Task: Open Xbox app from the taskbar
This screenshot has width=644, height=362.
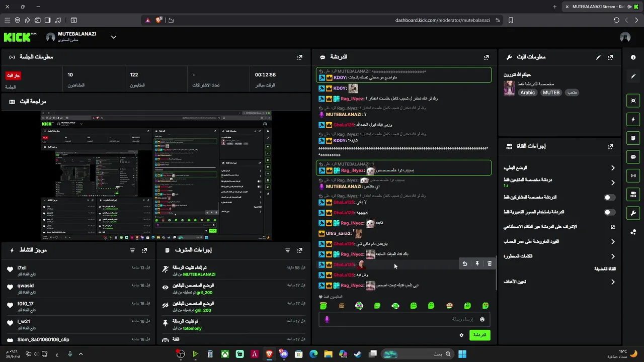Action: click(225, 354)
